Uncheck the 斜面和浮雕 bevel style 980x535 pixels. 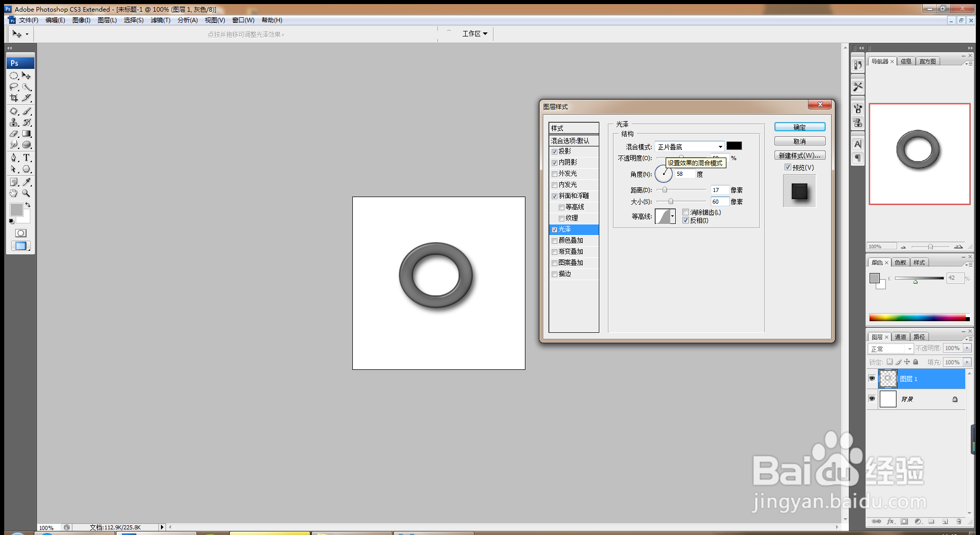(x=555, y=196)
